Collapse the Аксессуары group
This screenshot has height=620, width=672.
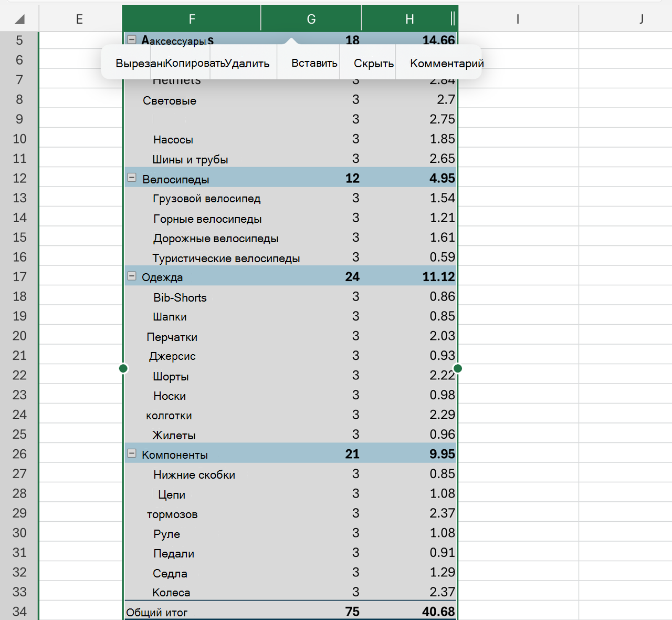(x=132, y=39)
